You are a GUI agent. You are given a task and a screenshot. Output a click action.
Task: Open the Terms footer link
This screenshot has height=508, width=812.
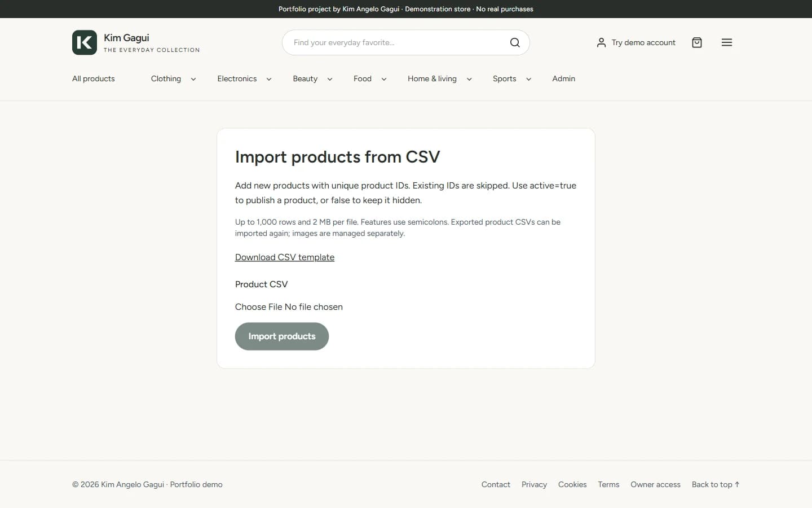[x=608, y=484]
